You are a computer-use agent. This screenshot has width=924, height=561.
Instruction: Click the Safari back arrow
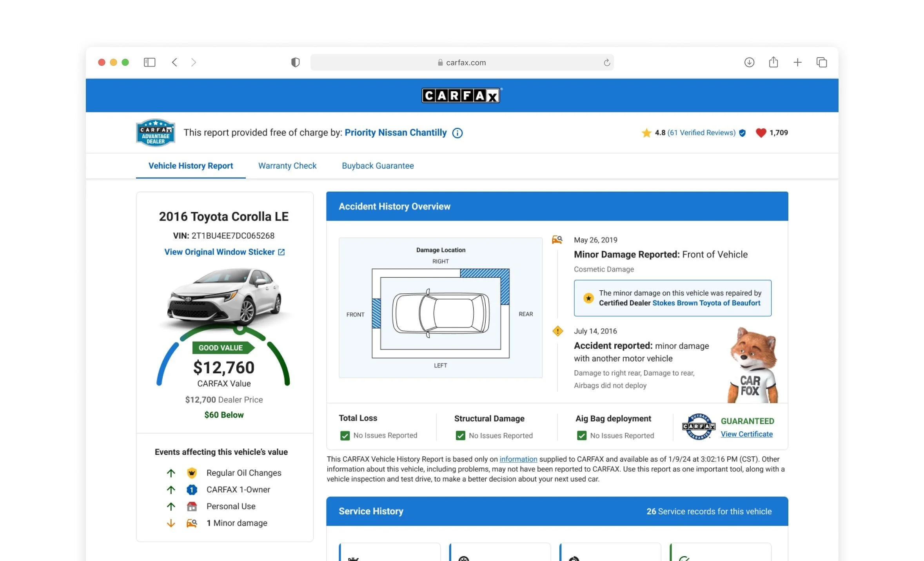[174, 62]
